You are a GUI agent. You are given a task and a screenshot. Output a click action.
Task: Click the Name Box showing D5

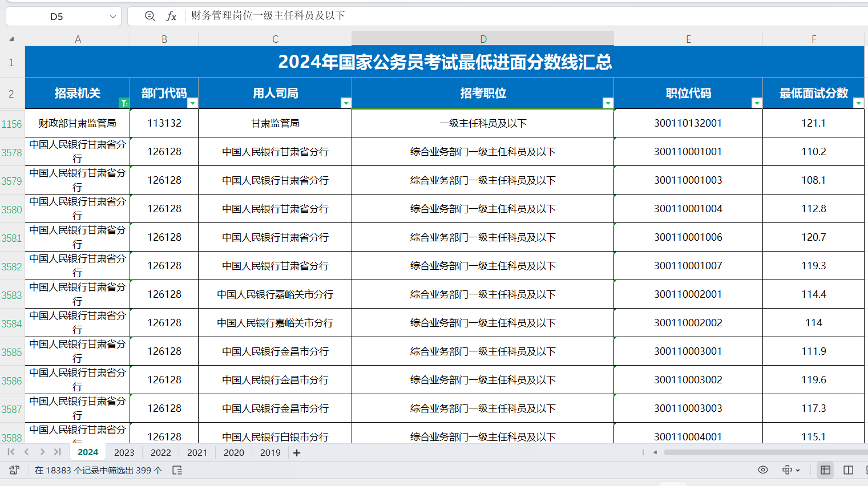(56, 17)
